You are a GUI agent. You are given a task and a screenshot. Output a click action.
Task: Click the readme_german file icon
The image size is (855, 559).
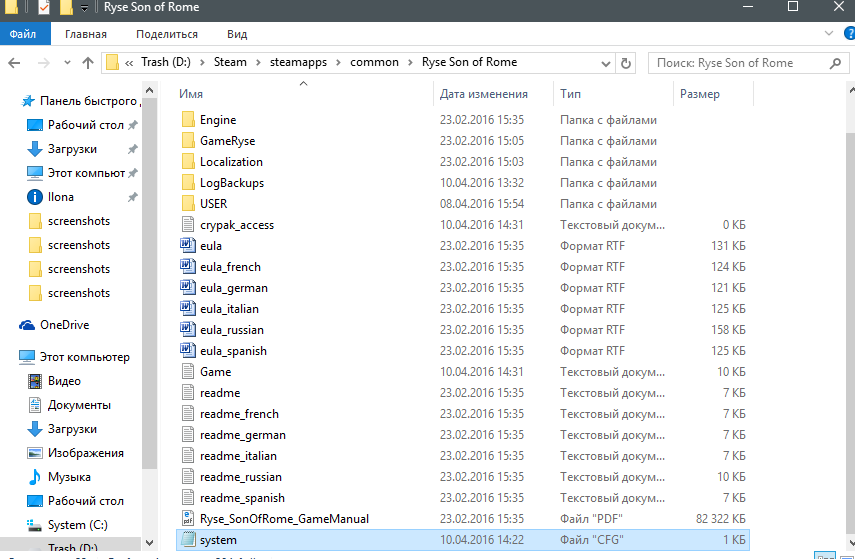(188, 435)
